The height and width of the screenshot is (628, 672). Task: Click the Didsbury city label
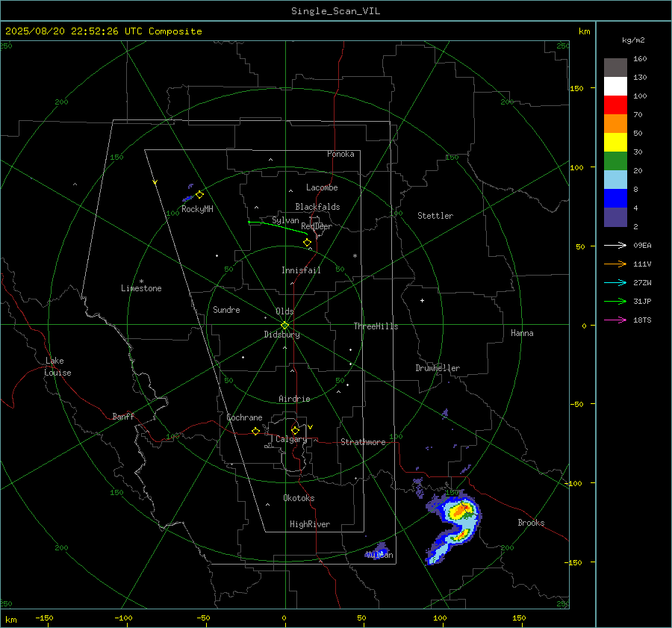pyautogui.click(x=281, y=335)
